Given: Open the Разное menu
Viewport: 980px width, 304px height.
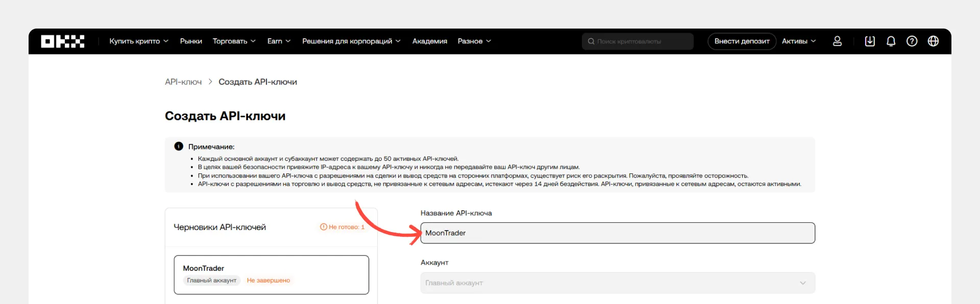Looking at the screenshot, I should point(474,41).
